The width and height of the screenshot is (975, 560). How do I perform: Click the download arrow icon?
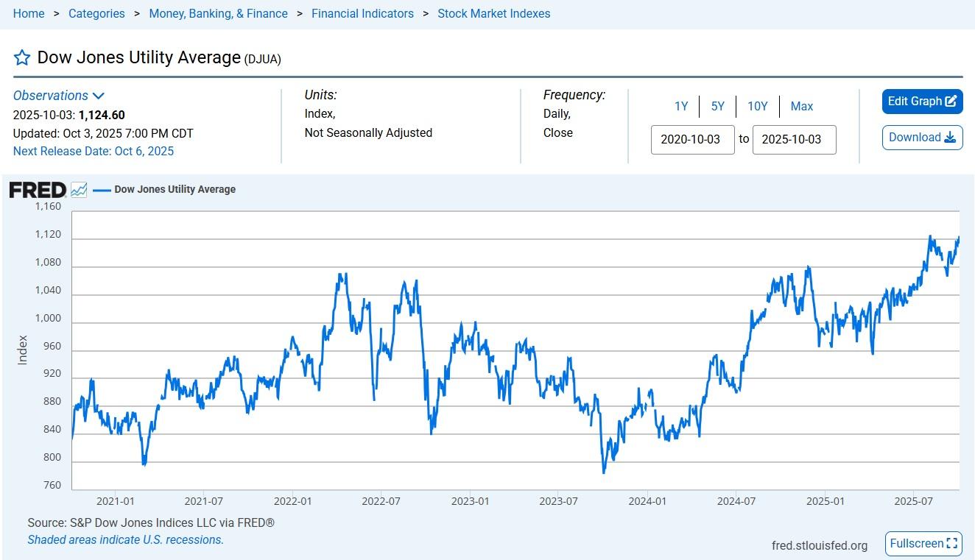point(950,138)
